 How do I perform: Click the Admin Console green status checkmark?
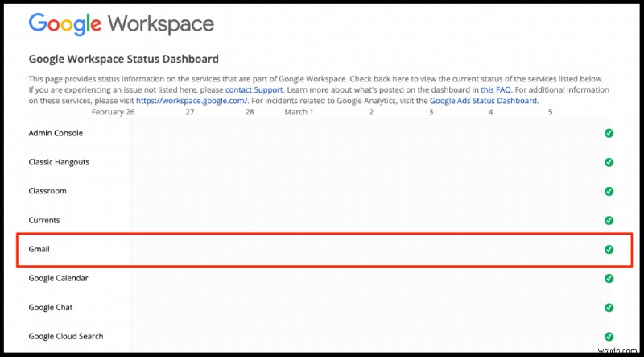coord(609,133)
